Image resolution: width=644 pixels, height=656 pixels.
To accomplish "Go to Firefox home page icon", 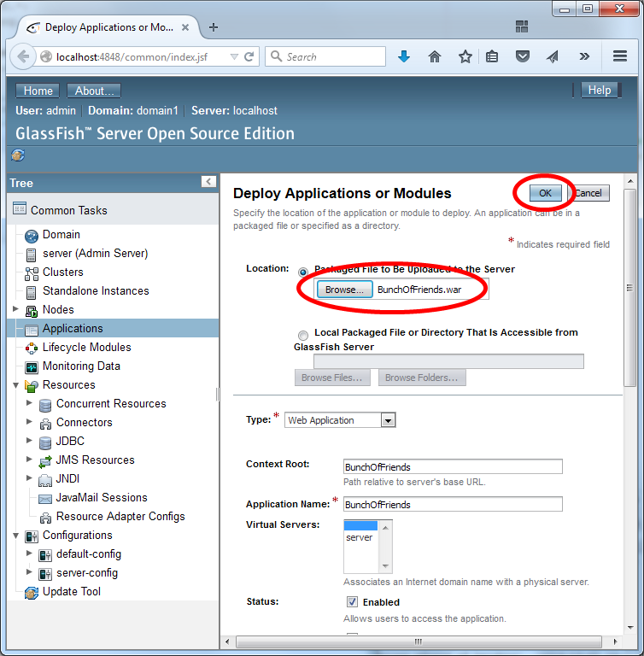I will pos(435,56).
